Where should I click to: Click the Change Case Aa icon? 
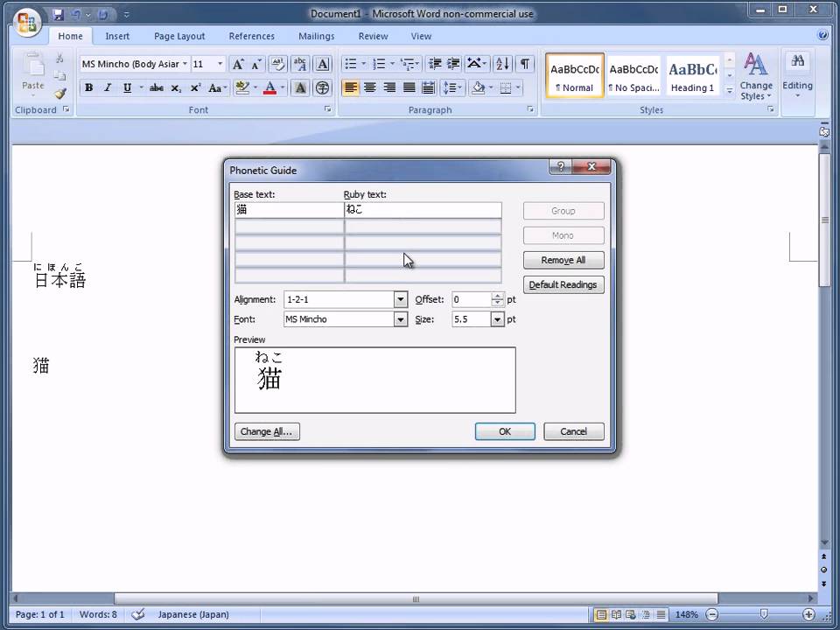(216, 87)
